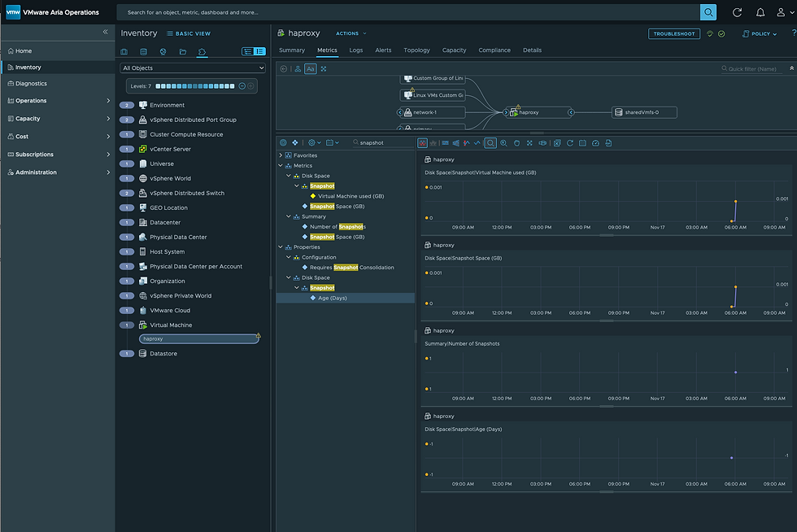Click the reload icon in the top bar
This screenshot has height=532, width=797.
(x=738, y=12)
